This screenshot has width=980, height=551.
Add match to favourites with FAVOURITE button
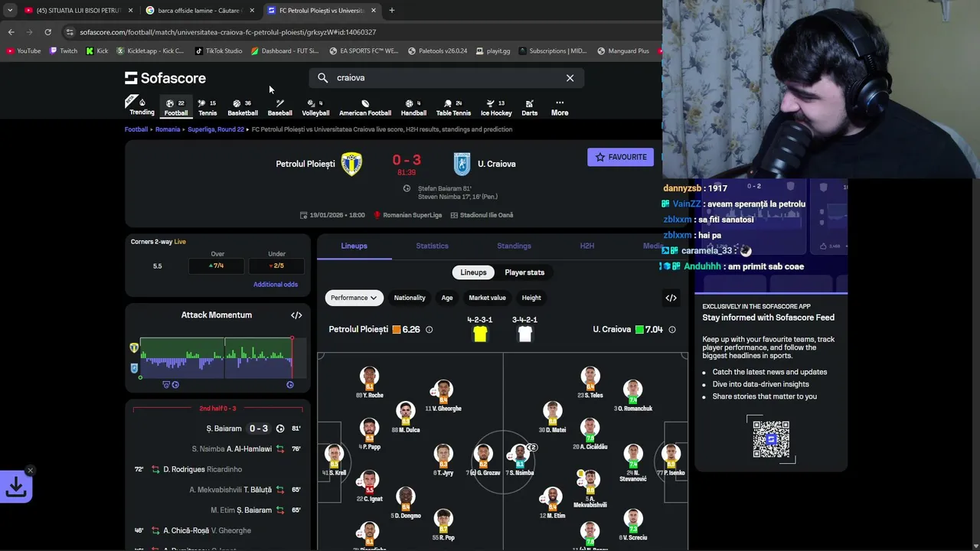[621, 157]
